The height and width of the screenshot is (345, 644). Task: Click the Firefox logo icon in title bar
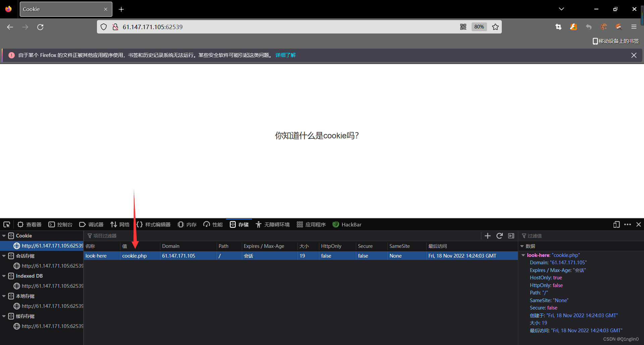(8, 9)
